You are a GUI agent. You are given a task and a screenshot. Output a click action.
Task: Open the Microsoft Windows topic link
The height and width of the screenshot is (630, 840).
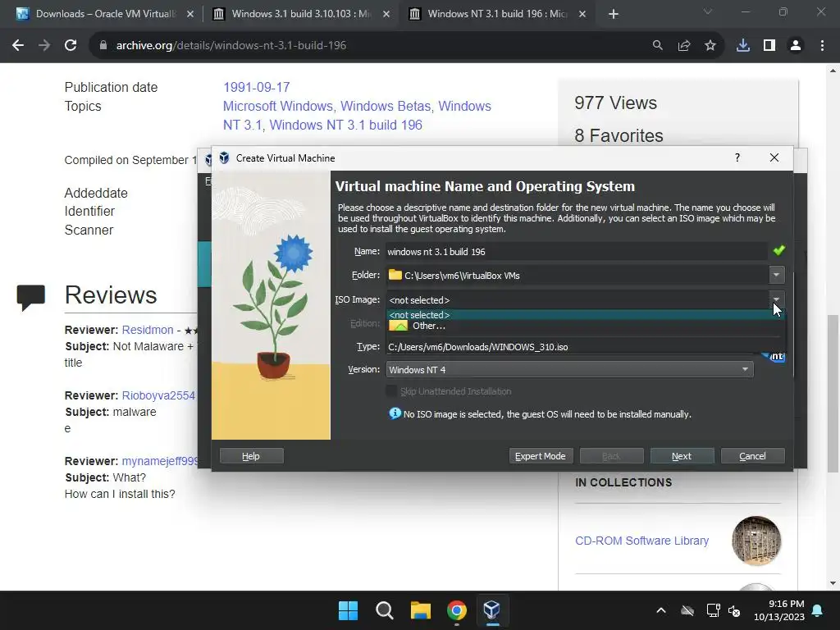tap(278, 106)
